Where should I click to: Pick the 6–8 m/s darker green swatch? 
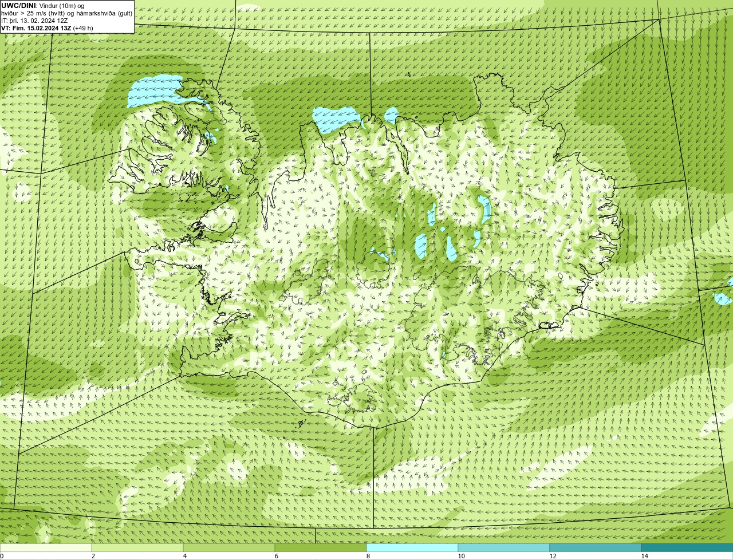click(321, 547)
